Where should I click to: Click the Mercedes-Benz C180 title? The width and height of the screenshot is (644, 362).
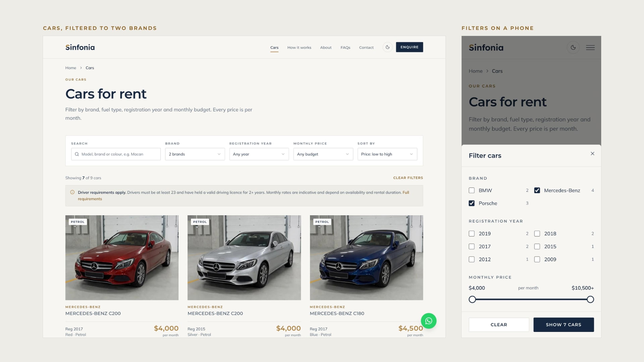pyautogui.click(x=337, y=313)
